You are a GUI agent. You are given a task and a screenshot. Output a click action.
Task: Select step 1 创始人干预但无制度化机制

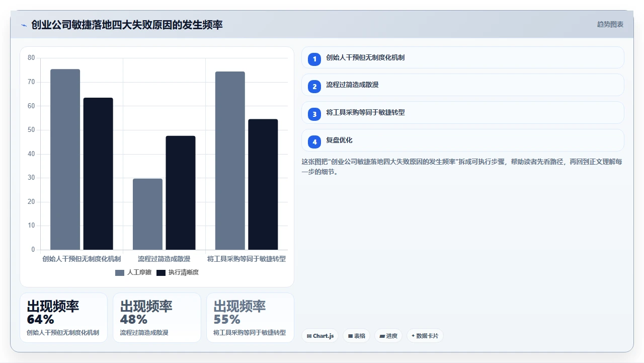463,57
